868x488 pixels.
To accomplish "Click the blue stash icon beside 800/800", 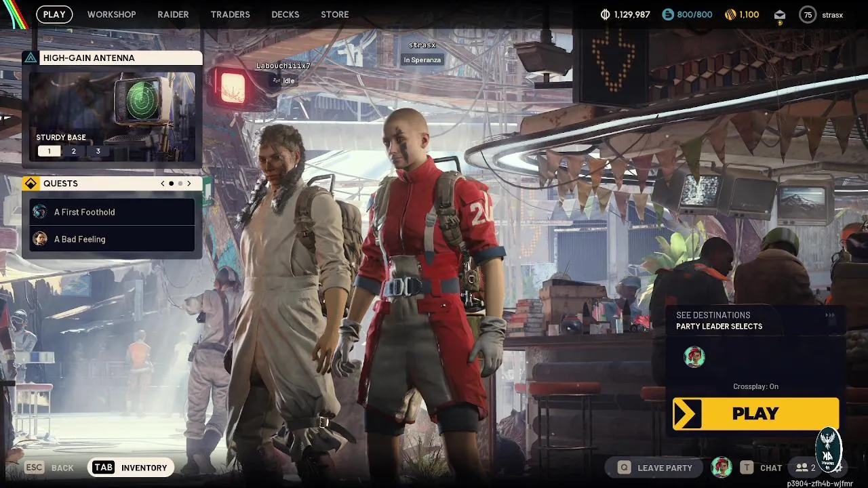I will pyautogui.click(x=668, y=14).
